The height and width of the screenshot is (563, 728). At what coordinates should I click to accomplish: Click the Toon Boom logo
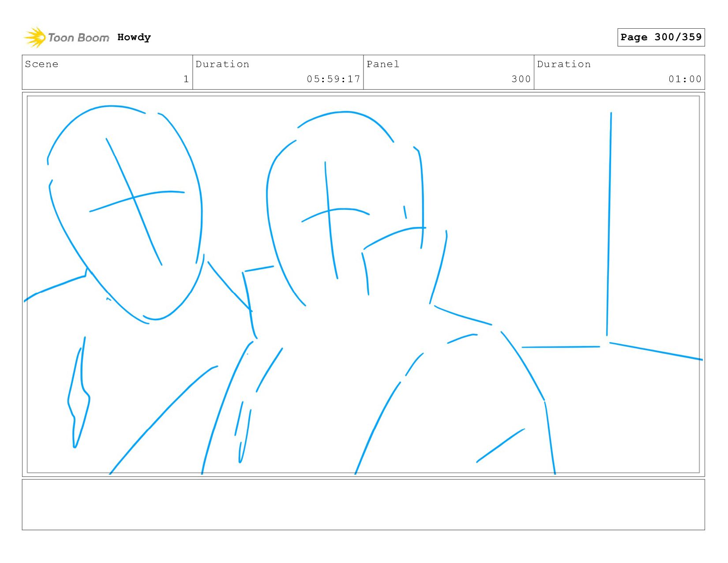point(66,38)
